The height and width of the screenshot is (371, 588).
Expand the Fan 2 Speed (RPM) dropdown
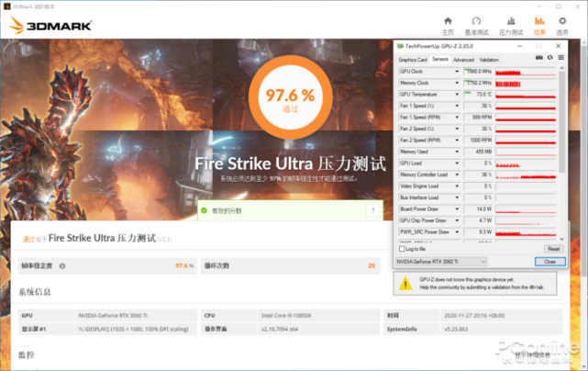point(457,141)
